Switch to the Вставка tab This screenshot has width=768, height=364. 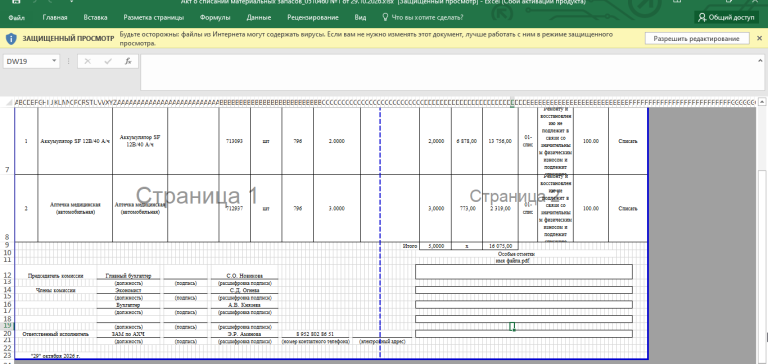click(x=96, y=18)
